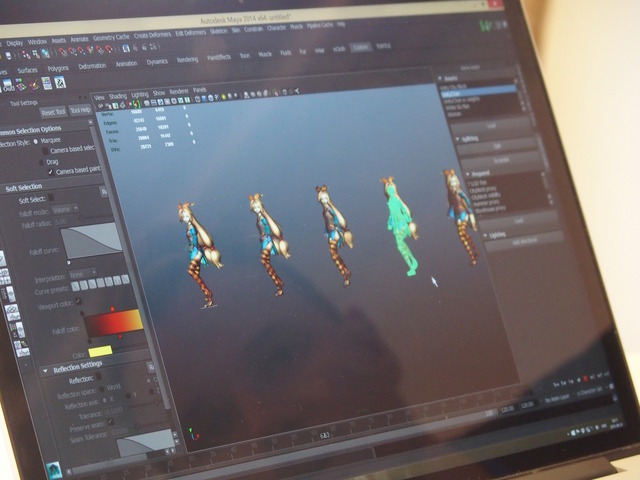
Task: Collapse the Reflection Settings section
Action: [45, 371]
